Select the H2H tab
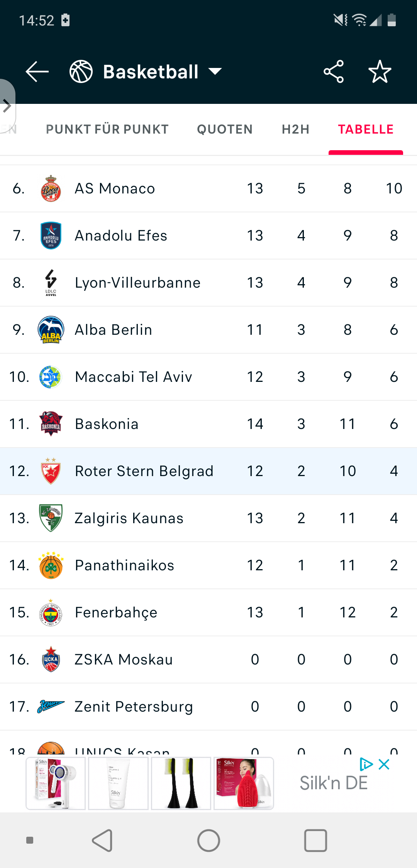This screenshot has height=868, width=417. [296, 129]
